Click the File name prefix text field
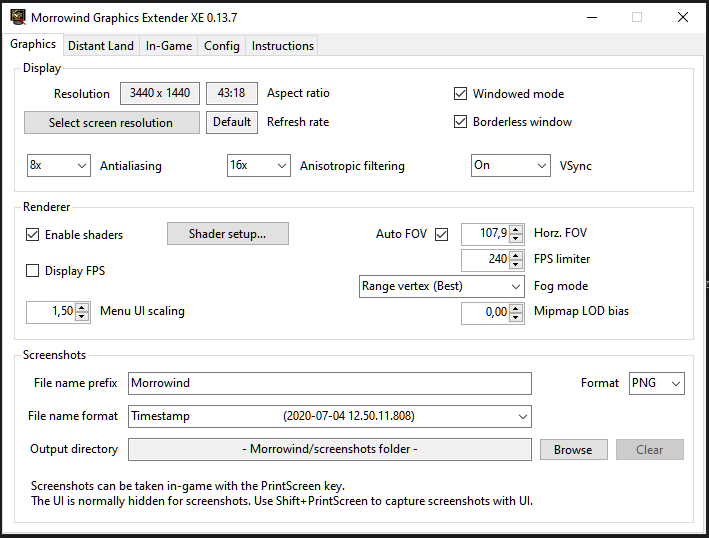The width and height of the screenshot is (709, 538). (329, 383)
